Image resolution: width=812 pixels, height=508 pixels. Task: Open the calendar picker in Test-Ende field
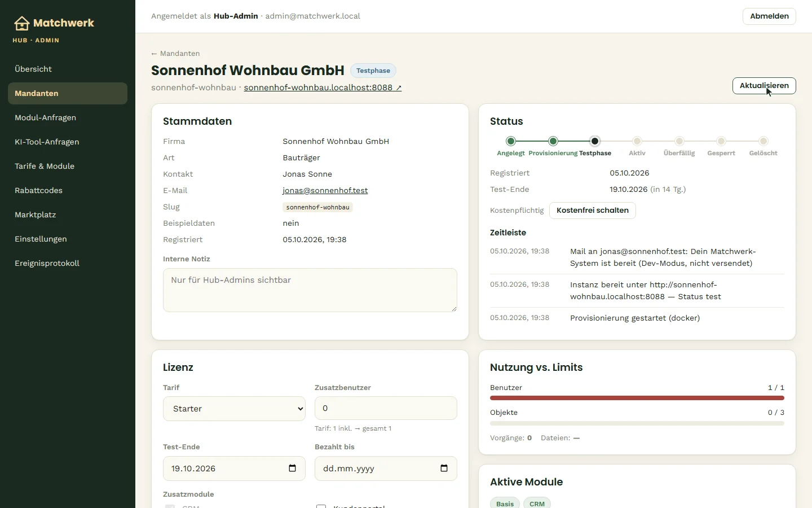click(x=292, y=468)
